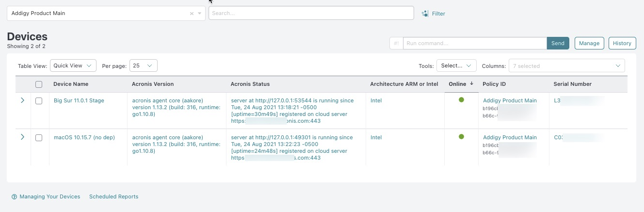Screen dimensions: 644x212
Task: Toggle the Online column sort arrow
Action: coord(472,83)
